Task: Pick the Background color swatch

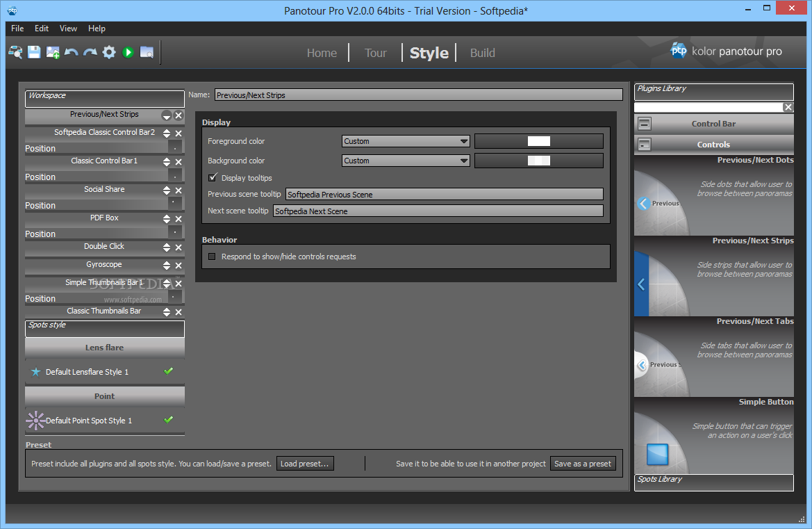Action: coord(538,161)
